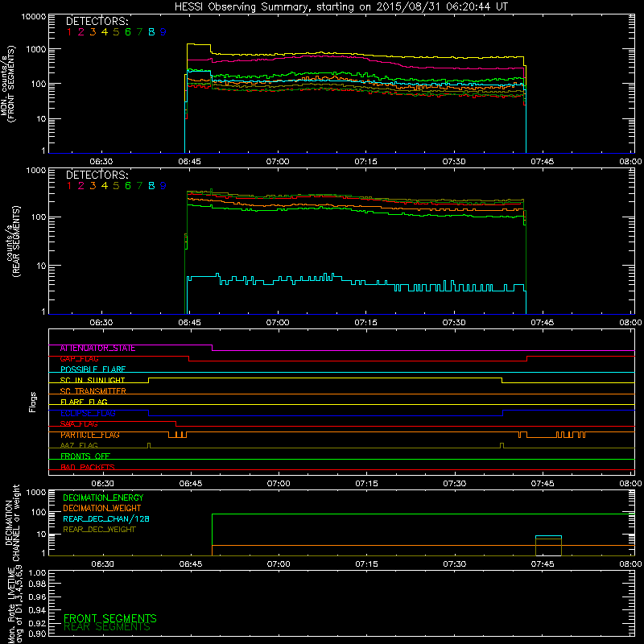Click the DECIMATION_ENERGY legend entry
This screenshot has width=644, height=644.
tap(103, 497)
